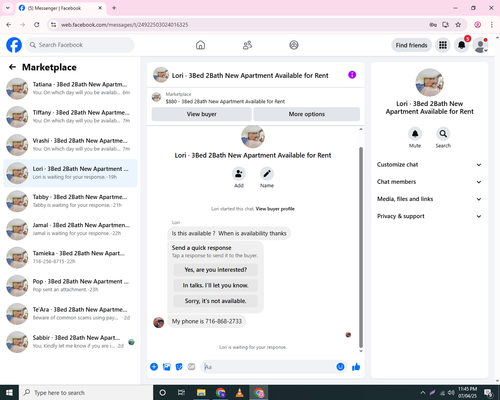Image resolution: width=500 pixels, height=400 pixels.
Task: Open Chrome's three-dot menu
Action: pos(492,25)
